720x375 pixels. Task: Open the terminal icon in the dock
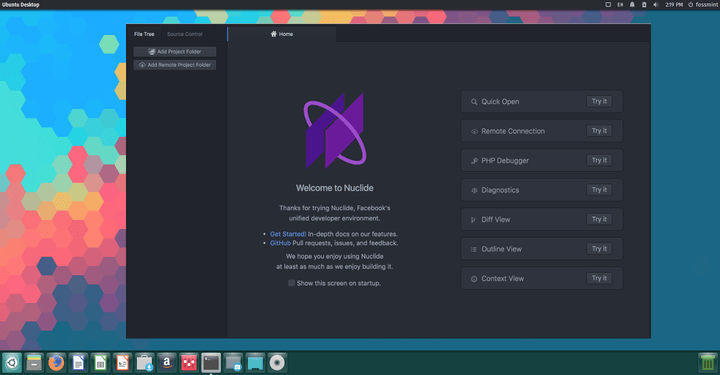(x=211, y=363)
